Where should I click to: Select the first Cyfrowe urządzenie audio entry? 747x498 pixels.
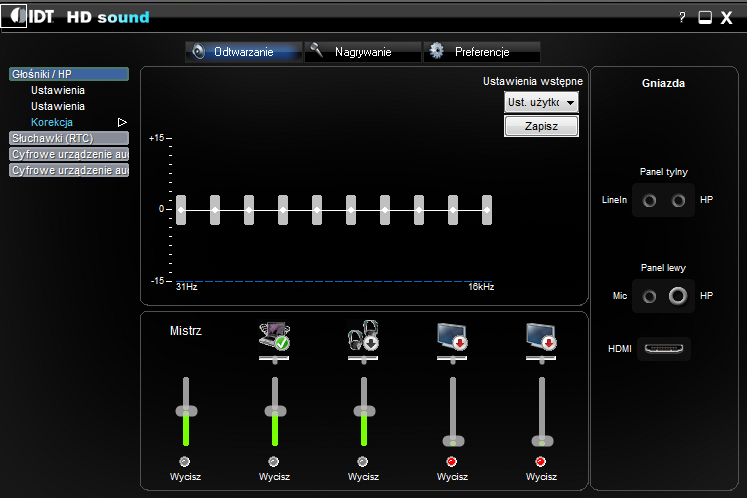[x=69, y=154]
